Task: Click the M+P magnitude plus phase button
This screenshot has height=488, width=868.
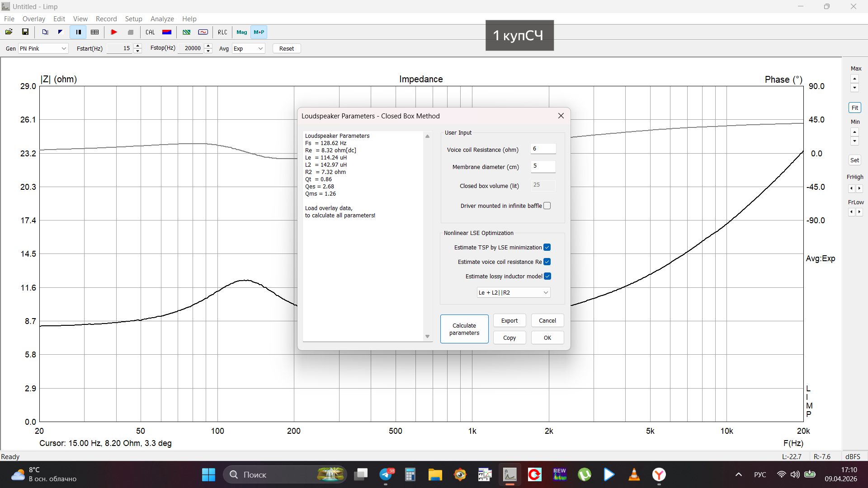Action: coord(259,32)
